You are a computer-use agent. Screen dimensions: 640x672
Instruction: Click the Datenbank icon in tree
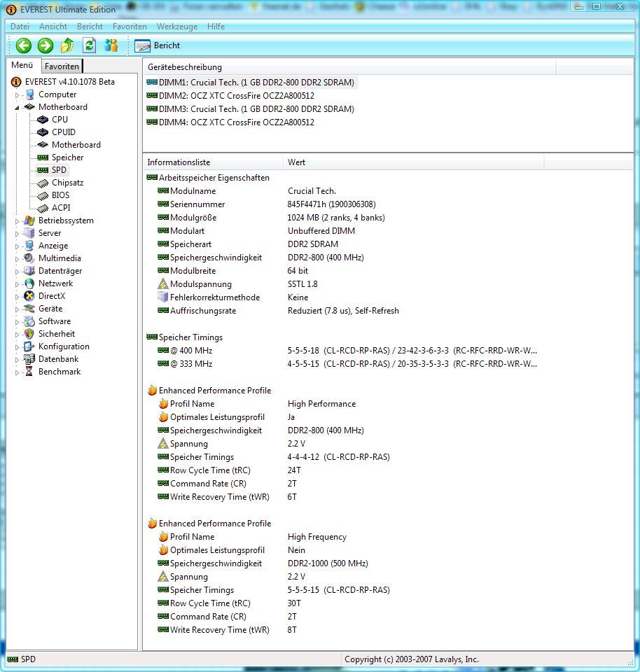tap(29, 359)
